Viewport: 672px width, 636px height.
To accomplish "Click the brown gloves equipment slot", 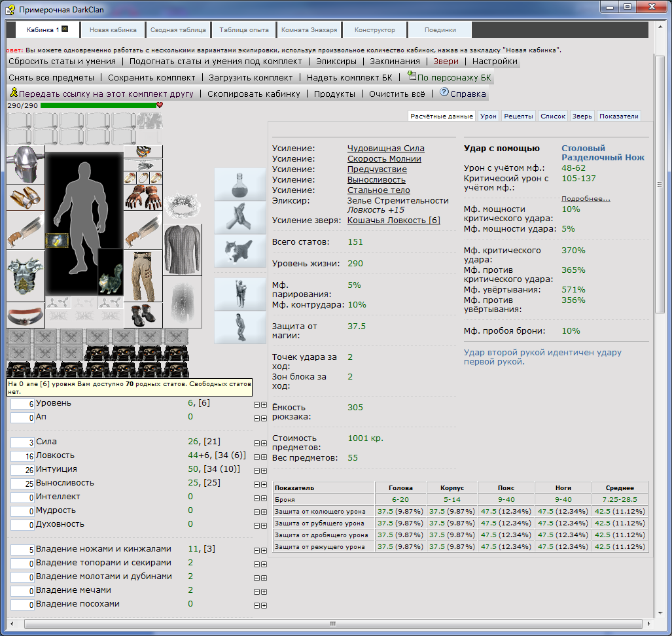I will point(143,197).
